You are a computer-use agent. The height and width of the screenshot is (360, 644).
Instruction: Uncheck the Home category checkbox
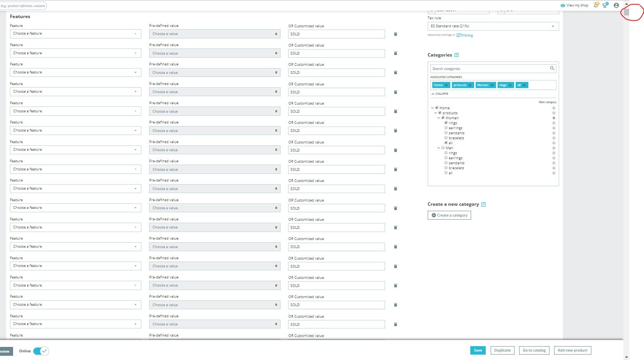coord(437,108)
